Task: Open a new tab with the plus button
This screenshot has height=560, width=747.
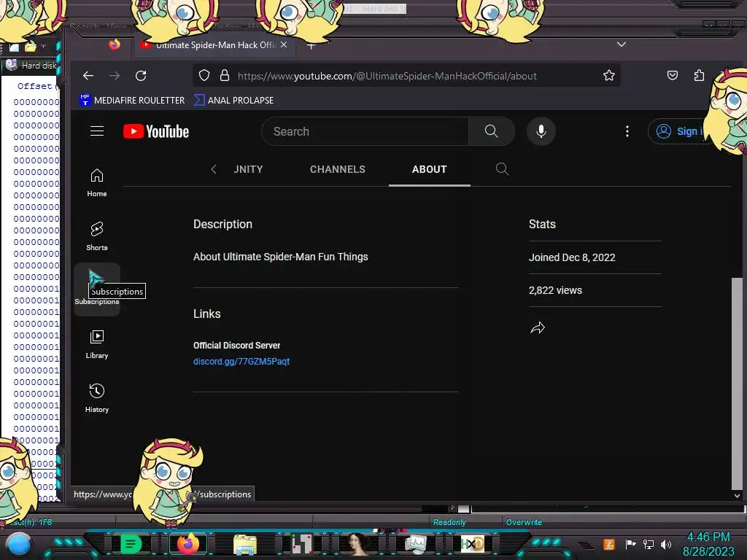Action: (311, 45)
